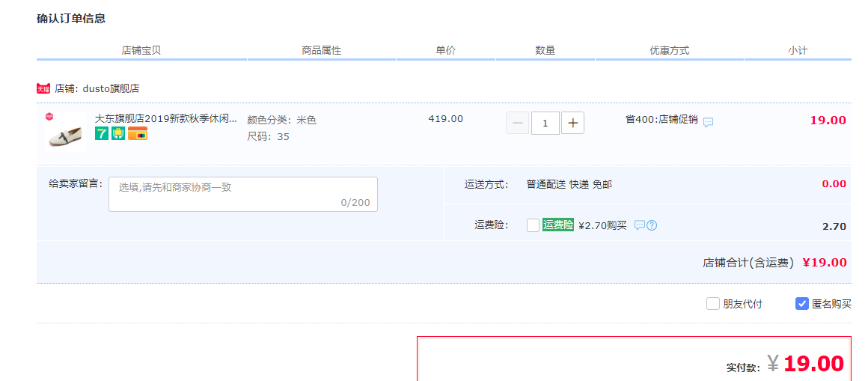The height and width of the screenshot is (381, 868).
Task: Click the green 7-day return badge icon
Action: pos(101,133)
